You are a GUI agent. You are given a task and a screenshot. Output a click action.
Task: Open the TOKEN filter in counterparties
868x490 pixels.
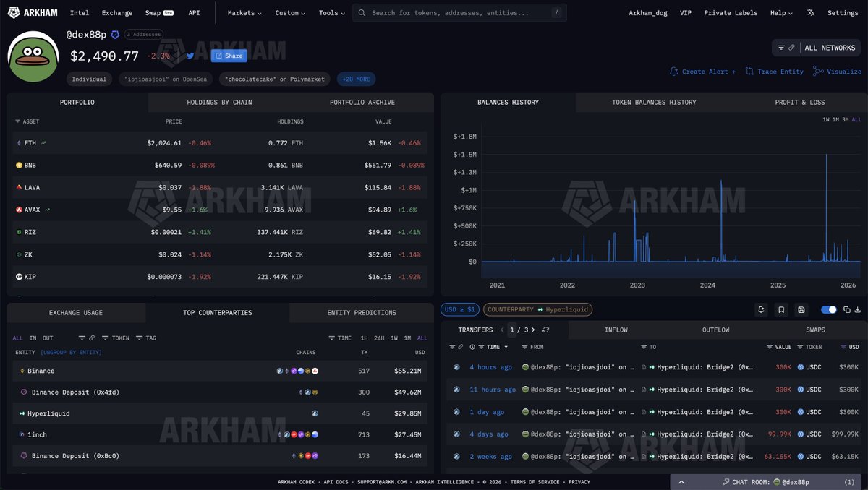coord(116,338)
